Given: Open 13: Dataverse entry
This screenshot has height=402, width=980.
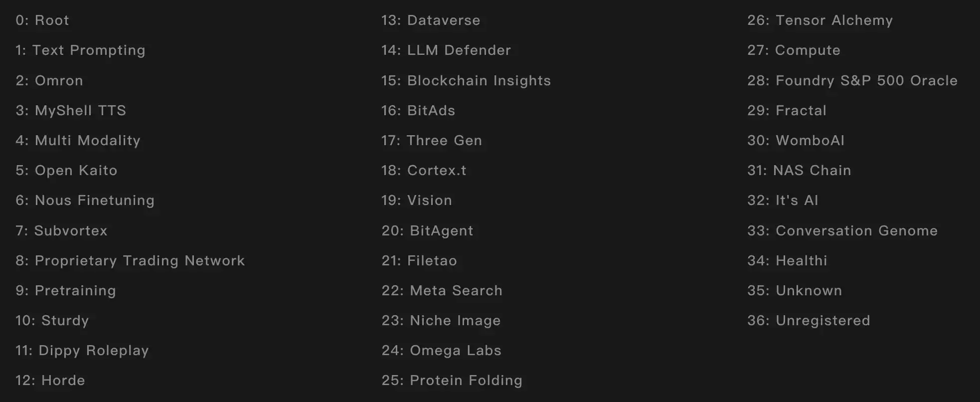Looking at the screenshot, I should pyautogui.click(x=431, y=20).
